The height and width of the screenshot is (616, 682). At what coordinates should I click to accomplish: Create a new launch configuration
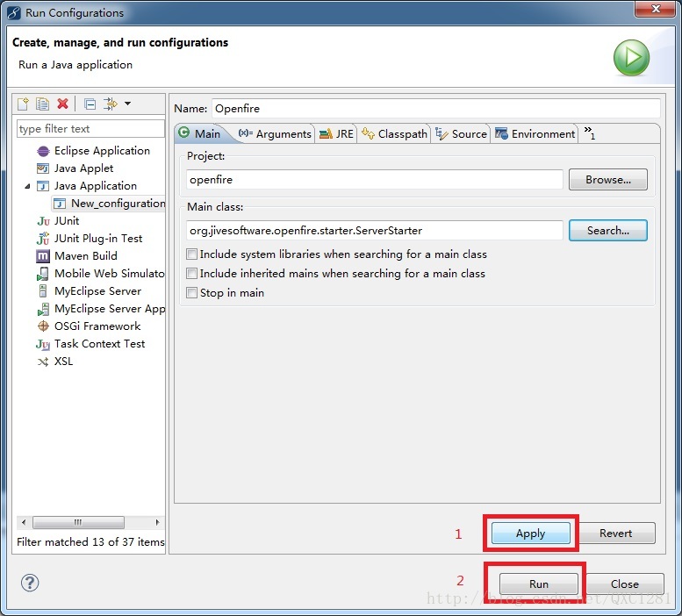click(x=23, y=104)
